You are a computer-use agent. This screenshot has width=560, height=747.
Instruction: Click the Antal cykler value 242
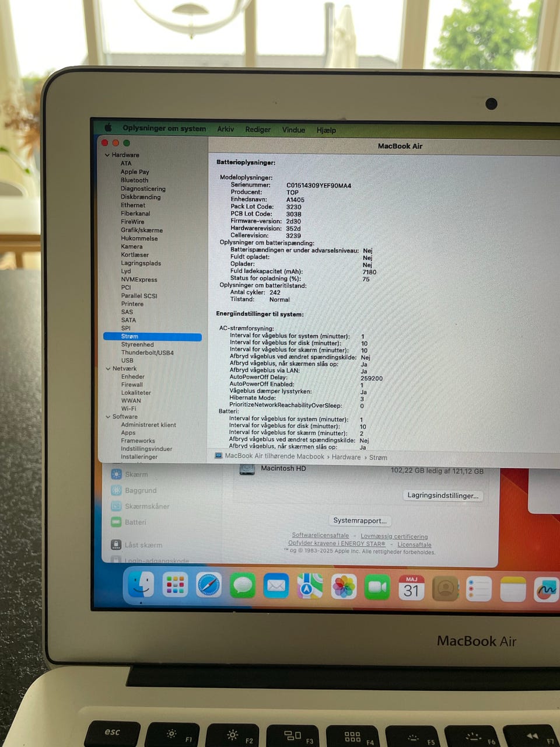point(275,292)
